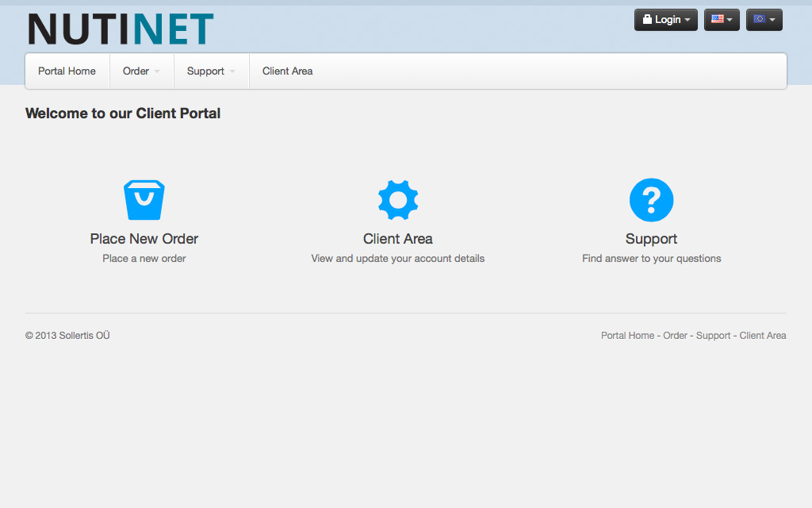
Task: Click the shopping bag order icon
Action: pyautogui.click(x=144, y=200)
